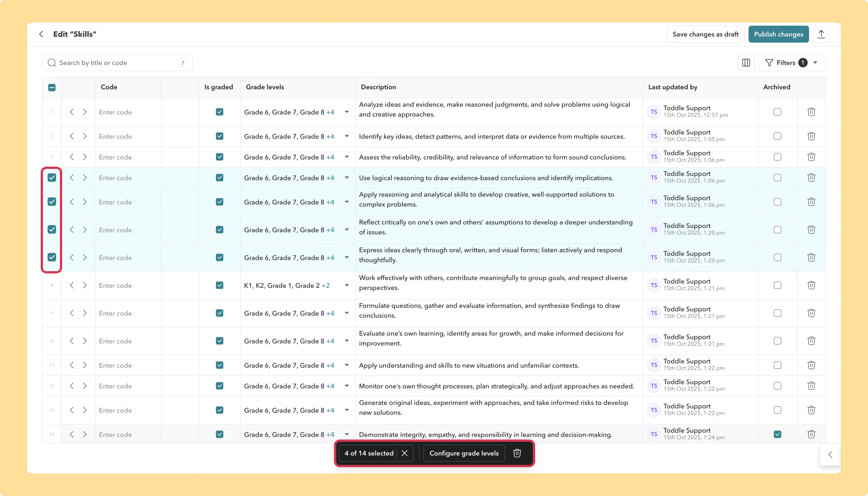Image resolution: width=868 pixels, height=496 pixels.
Task: Click the upload/export icon beside Publish changes
Action: [821, 34]
